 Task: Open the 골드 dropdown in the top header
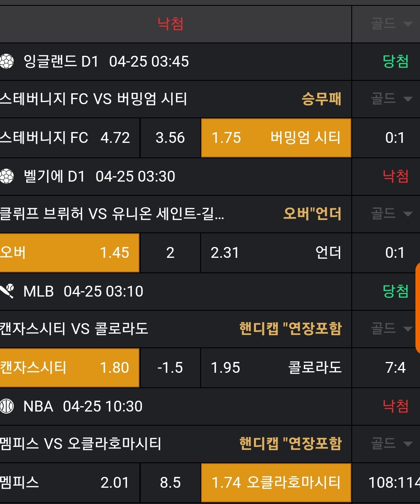pos(391,24)
